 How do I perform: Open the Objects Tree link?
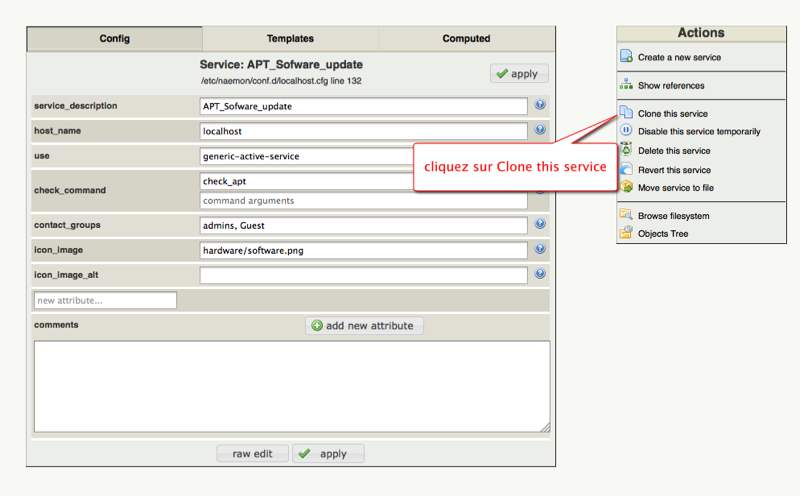663,234
